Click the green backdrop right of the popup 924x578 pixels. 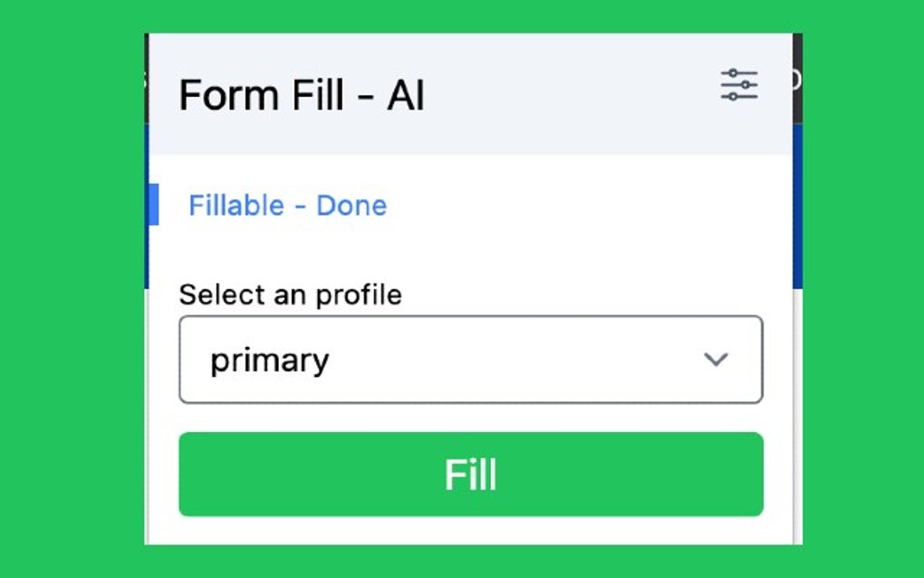point(861,290)
